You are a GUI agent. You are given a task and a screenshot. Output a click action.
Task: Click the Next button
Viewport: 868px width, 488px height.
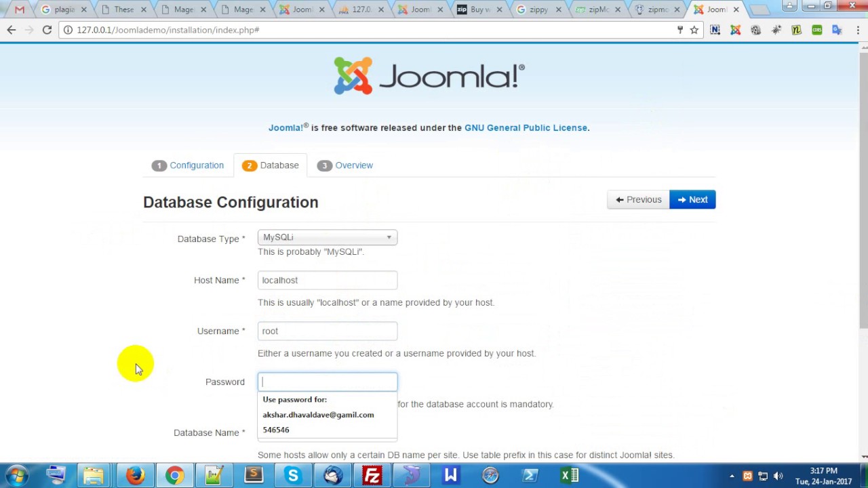click(692, 199)
